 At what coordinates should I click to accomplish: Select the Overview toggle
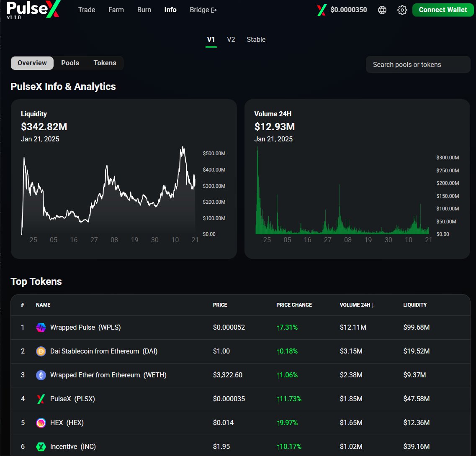point(32,63)
